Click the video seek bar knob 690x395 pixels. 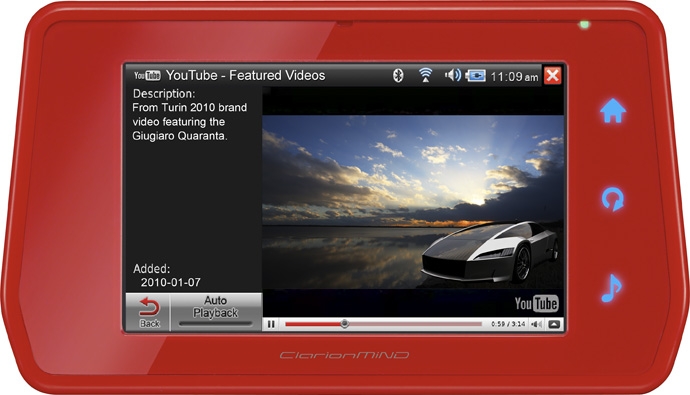345,324
